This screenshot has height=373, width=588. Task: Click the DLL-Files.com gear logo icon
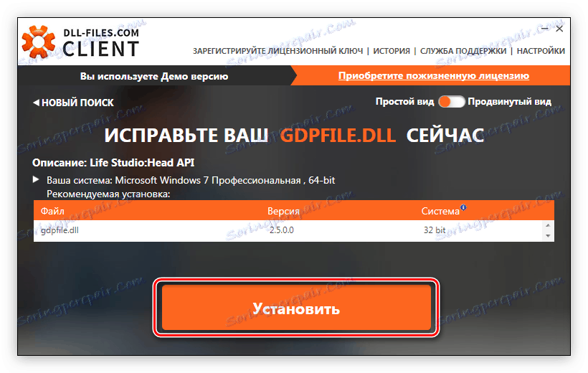38,42
